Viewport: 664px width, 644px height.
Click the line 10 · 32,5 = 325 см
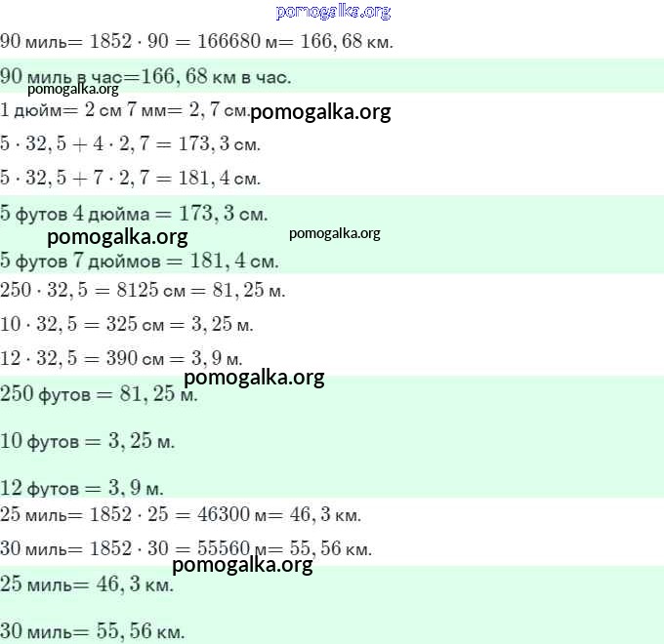click(x=127, y=324)
